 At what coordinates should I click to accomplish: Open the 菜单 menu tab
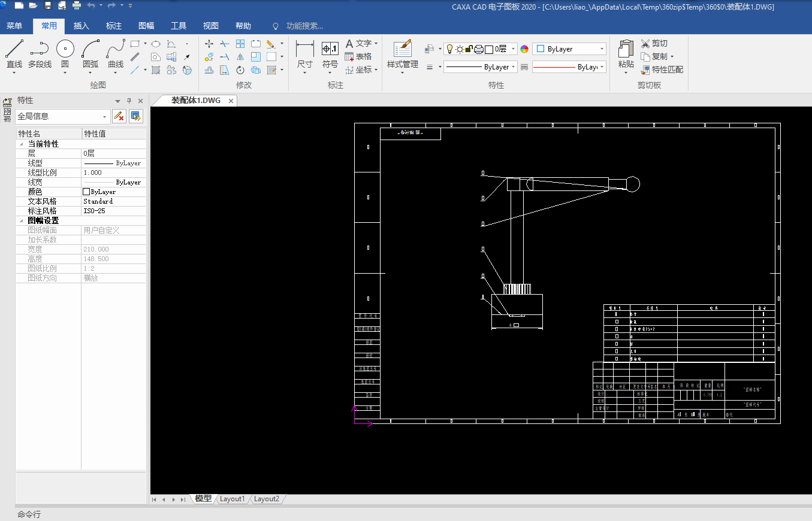tap(14, 26)
